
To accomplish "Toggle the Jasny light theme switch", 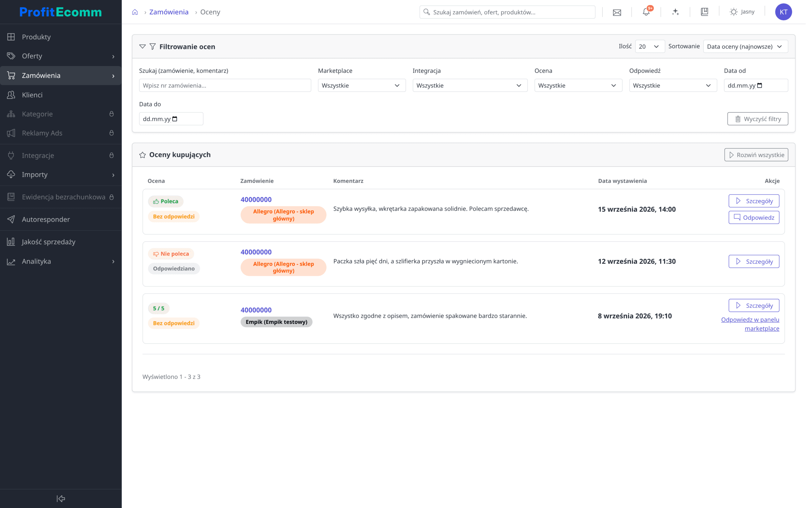I will coord(742,12).
